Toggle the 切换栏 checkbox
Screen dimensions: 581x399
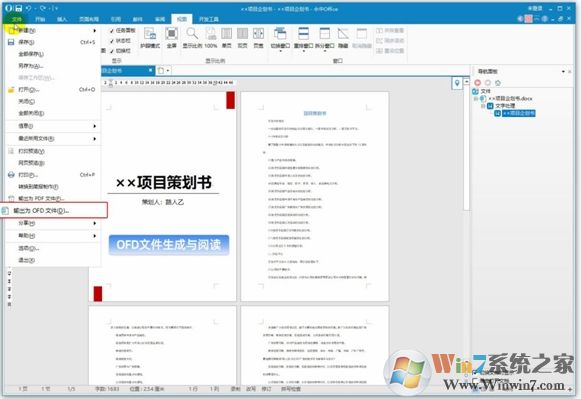[120, 51]
